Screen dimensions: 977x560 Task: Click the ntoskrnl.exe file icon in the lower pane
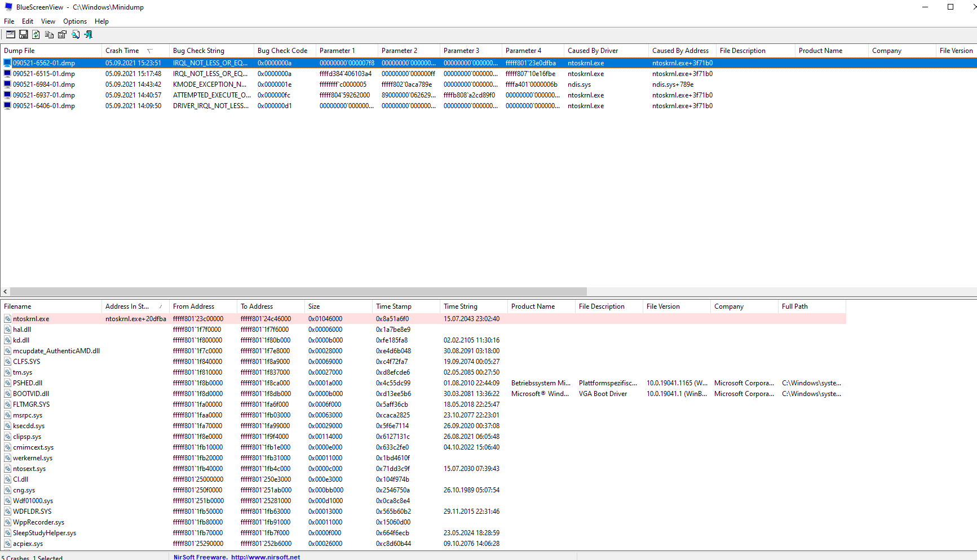(x=7, y=319)
